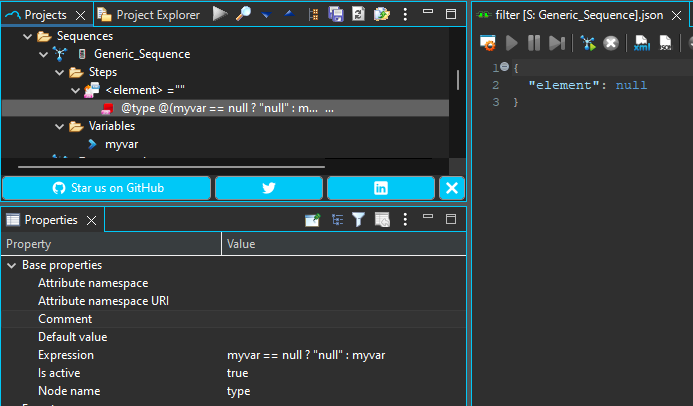The width and height of the screenshot is (693, 406).
Task: Toggle the tree mode icon in Projects toolbar
Action: coord(314,14)
